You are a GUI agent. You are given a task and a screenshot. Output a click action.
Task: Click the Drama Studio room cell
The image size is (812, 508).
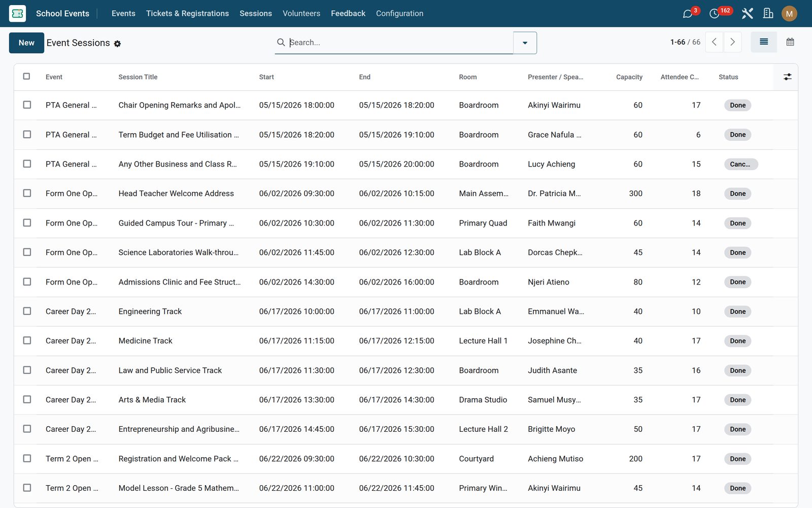[483, 400]
